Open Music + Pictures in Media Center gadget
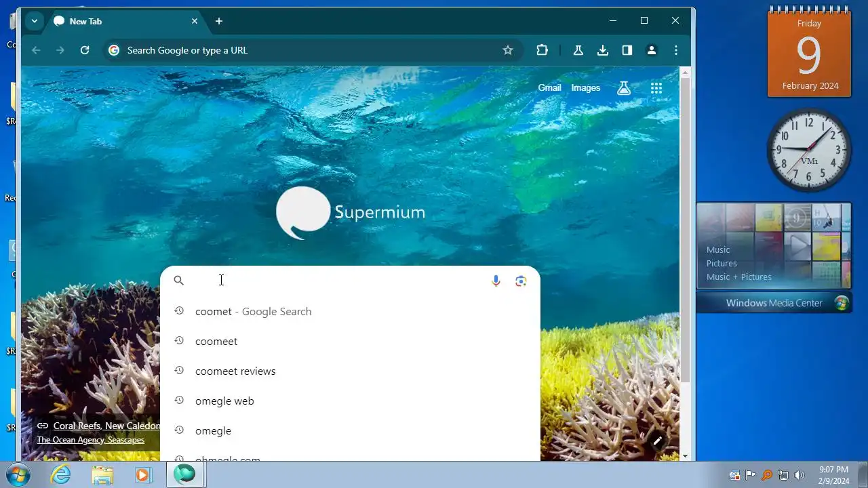The height and width of the screenshot is (488, 868). [739, 277]
